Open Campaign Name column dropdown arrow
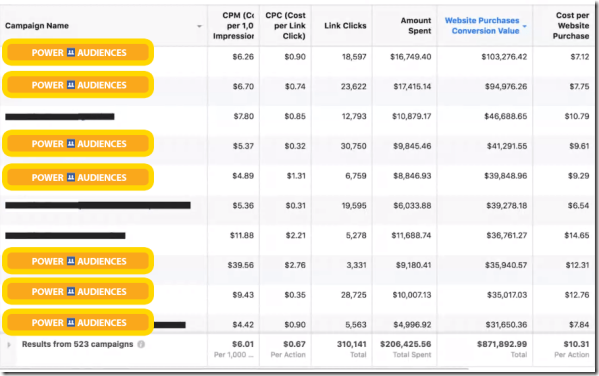 (199, 26)
